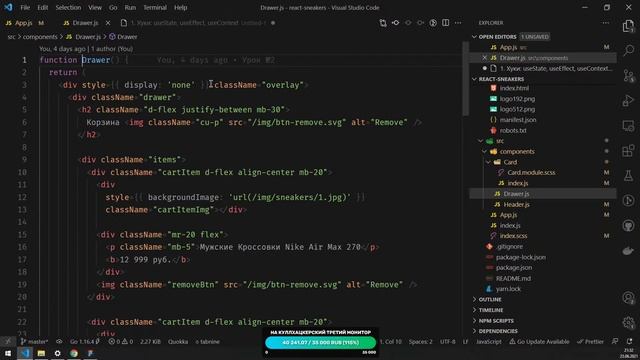
Task: Click the master branch in status bar
Action: click(34, 342)
